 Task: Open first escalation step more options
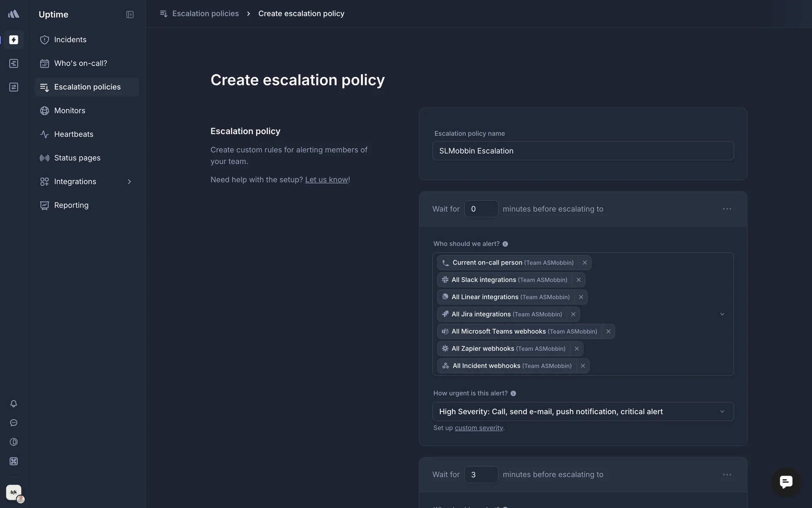tap(727, 209)
